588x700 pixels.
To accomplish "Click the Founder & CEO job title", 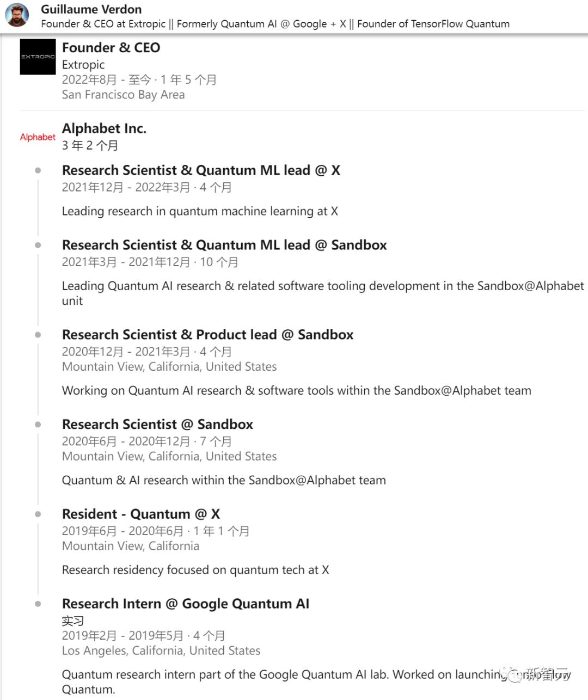I will 111,47.
